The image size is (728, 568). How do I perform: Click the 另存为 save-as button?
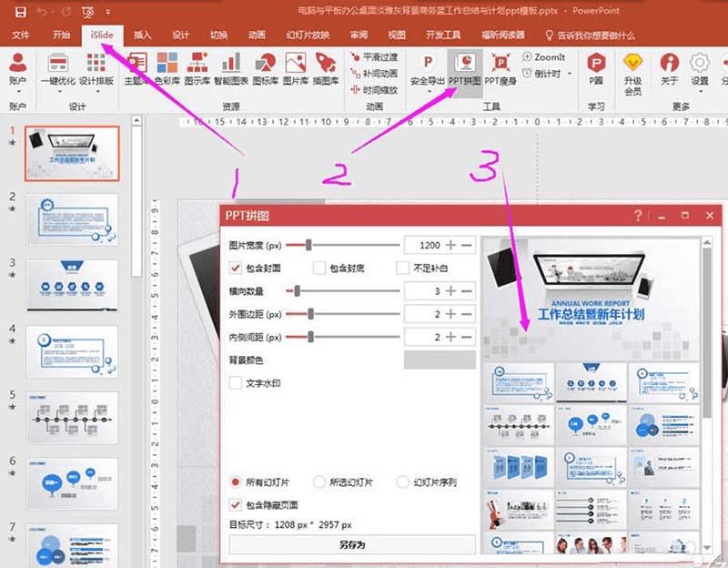point(352,544)
